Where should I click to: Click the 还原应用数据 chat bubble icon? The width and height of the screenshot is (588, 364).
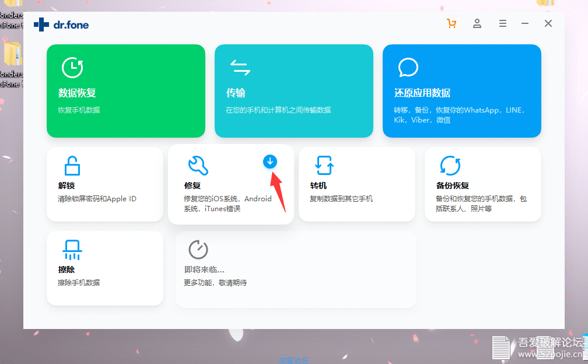coord(408,68)
